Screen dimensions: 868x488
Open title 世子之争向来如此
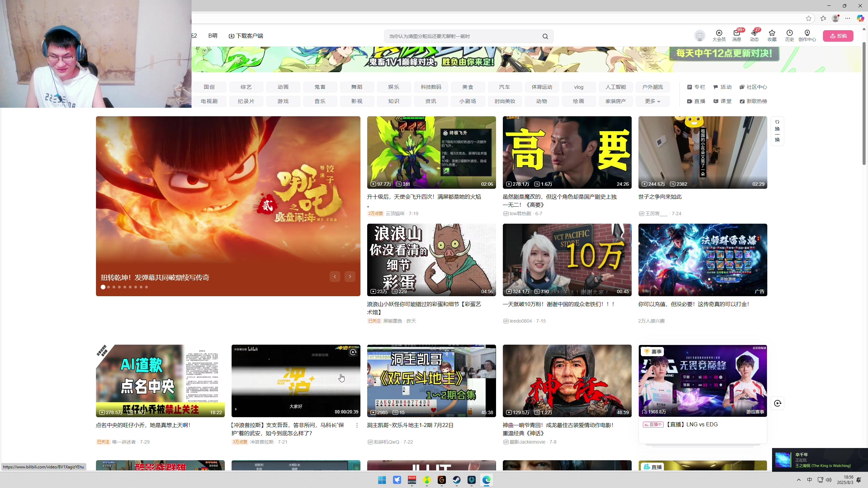click(660, 197)
